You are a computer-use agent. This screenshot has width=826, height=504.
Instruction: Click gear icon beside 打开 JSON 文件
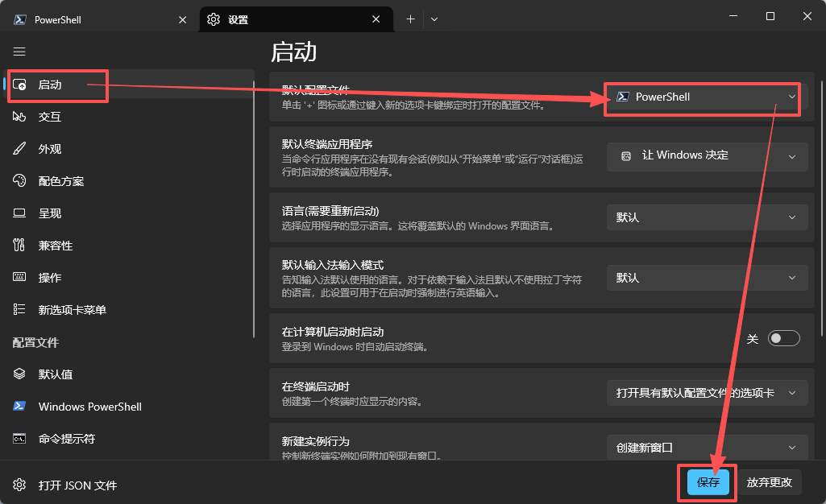pos(19,485)
